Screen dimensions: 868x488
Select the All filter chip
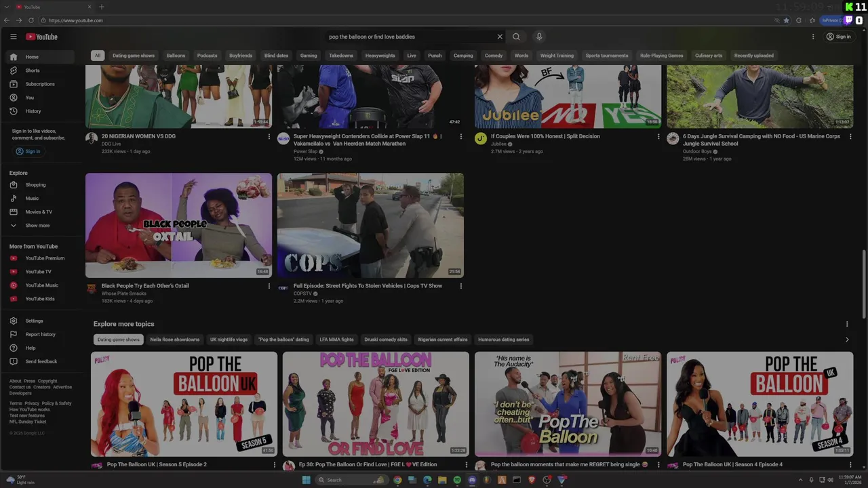(x=98, y=56)
